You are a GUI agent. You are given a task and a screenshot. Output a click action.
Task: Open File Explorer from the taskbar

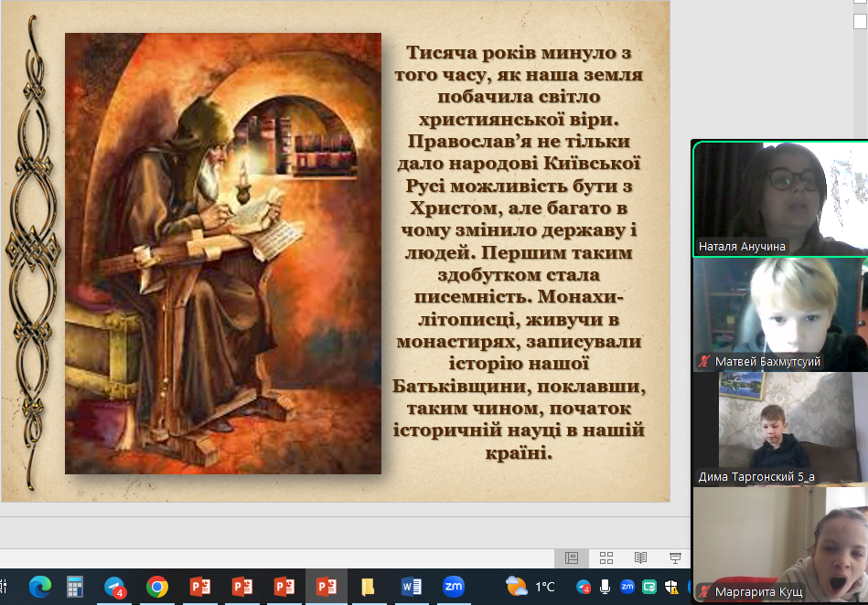368,586
